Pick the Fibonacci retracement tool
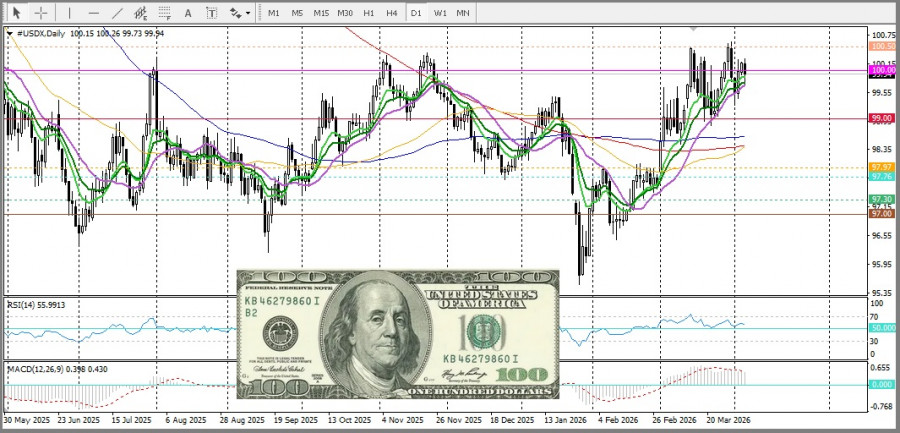900x433 pixels. click(165, 13)
